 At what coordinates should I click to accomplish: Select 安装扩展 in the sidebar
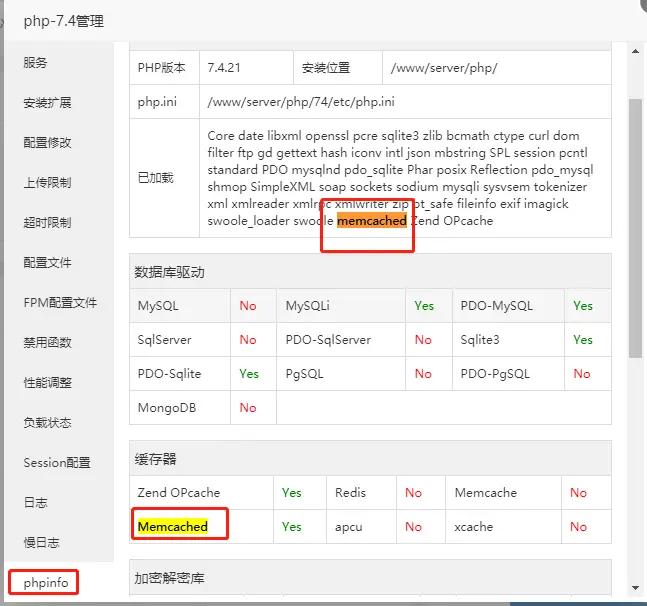click(47, 102)
